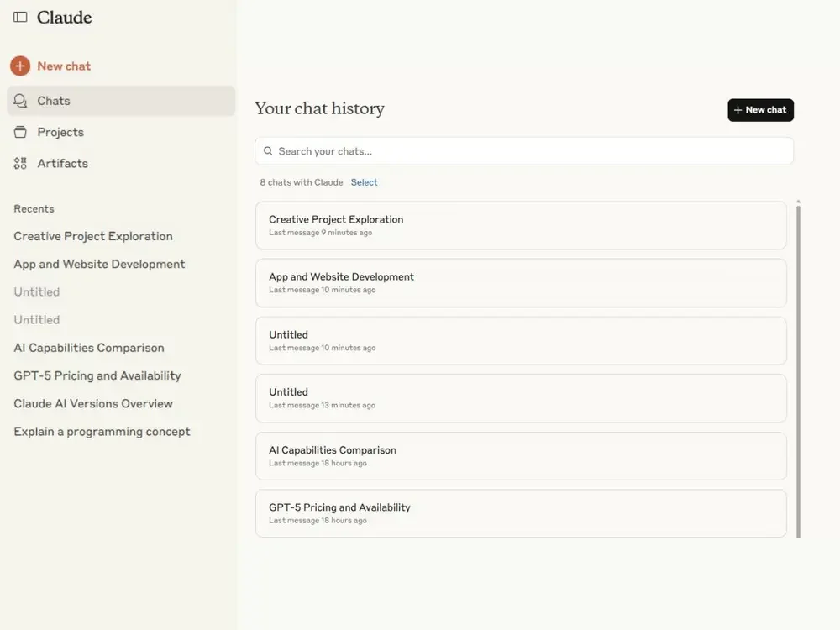This screenshot has height=630, width=840.
Task: Open Explain a programming concept in Recents
Action: click(x=102, y=431)
